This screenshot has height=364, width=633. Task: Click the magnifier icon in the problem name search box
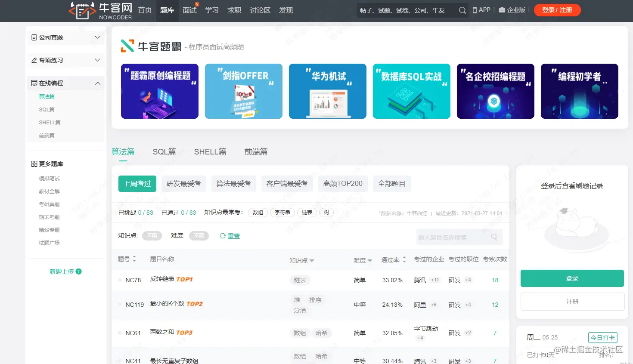494,237
